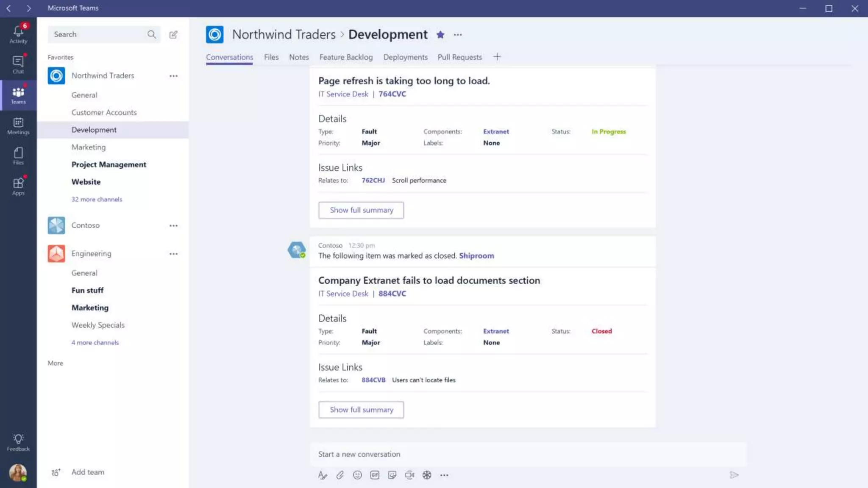Open Northwind Traders team options ellipsis

click(173, 76)
